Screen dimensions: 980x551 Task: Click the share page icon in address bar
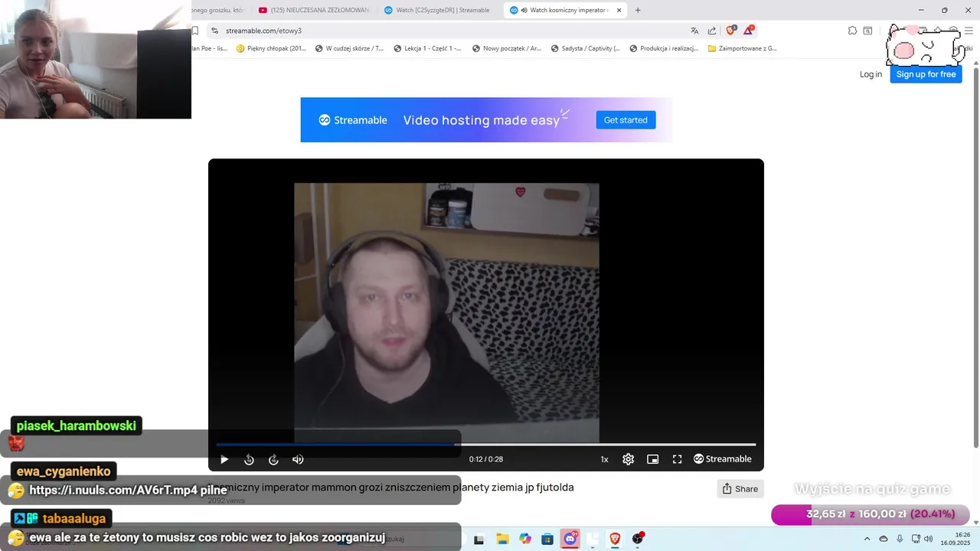712,31
